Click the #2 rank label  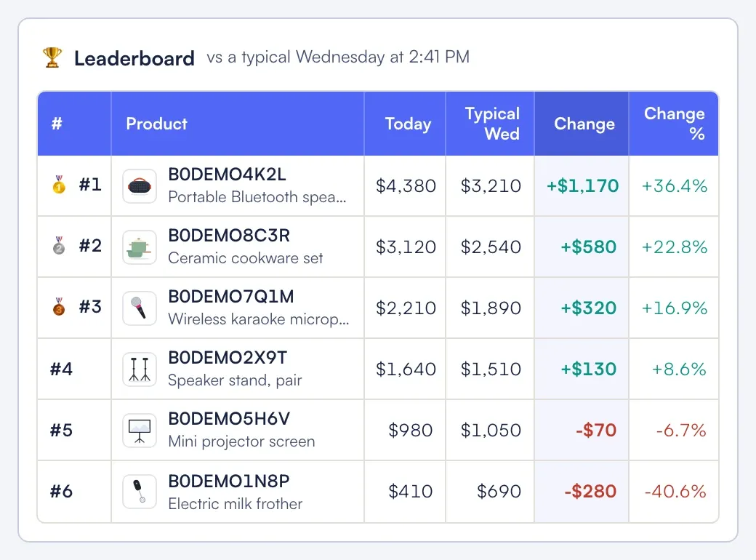pos(91,246)
